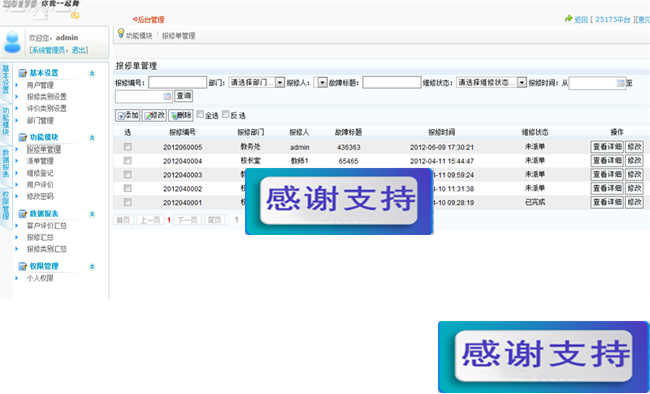The image size is (650, 394).
Task: Open 报修类别汇总 report in sidebar
Action: (x=47, y=249)
